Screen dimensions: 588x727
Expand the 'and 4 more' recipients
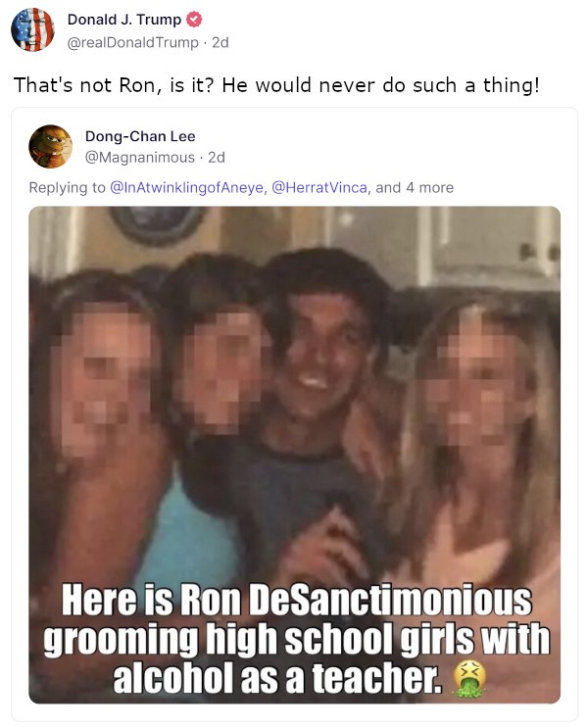415,188
